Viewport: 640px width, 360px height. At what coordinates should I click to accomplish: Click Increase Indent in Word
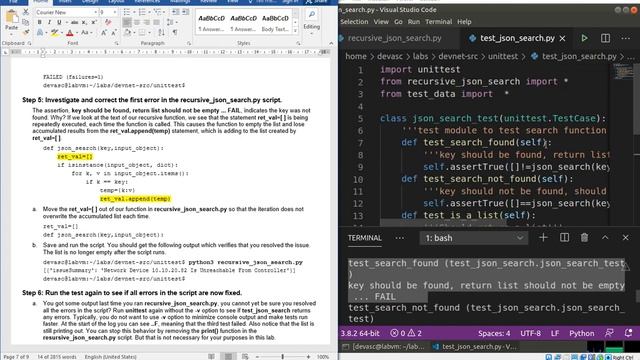point(185,12)
